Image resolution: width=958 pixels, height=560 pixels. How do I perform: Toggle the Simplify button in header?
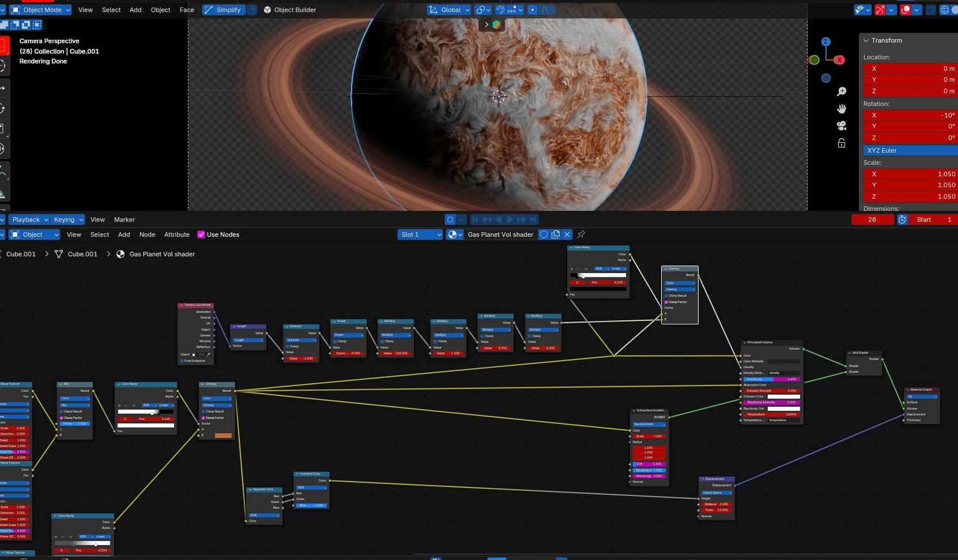click(223, 10)
